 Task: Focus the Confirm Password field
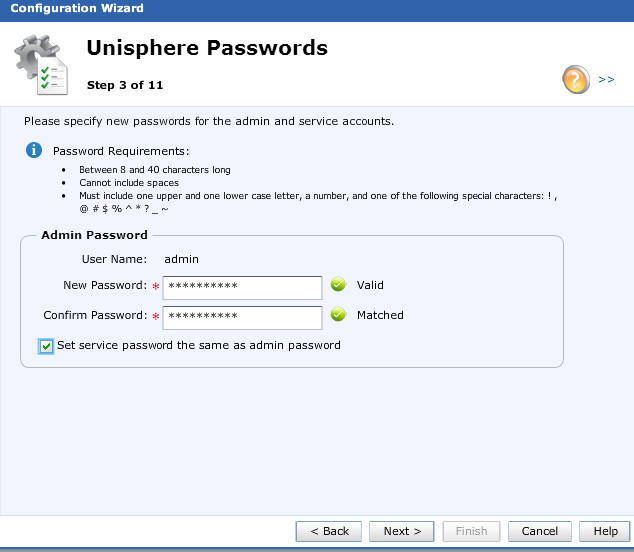[242, 317]
